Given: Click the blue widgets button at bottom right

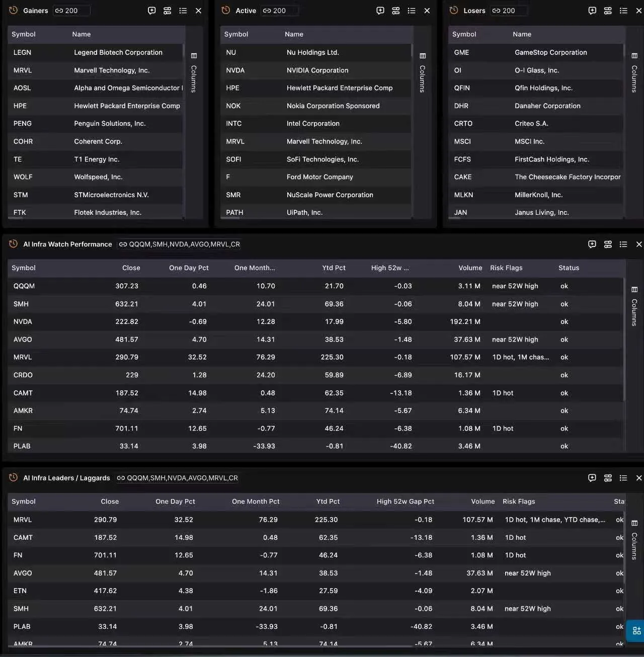Looking at the screenshot, I should point(636,630).
